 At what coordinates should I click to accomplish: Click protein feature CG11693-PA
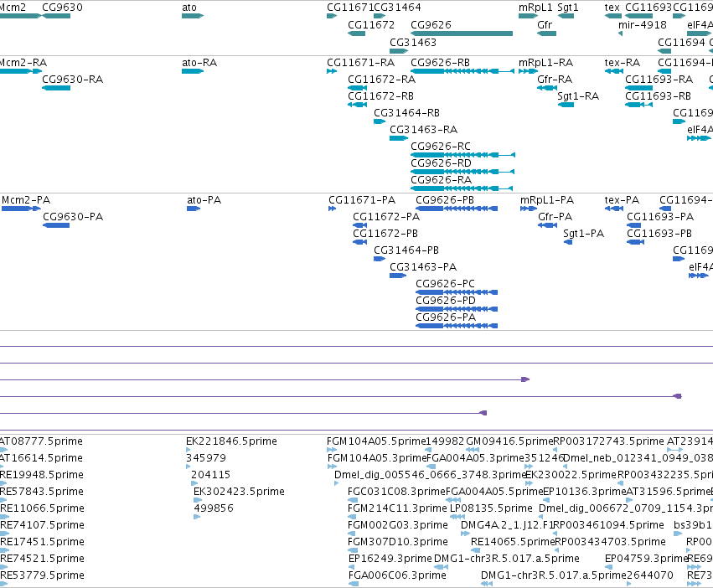[634, 225]
